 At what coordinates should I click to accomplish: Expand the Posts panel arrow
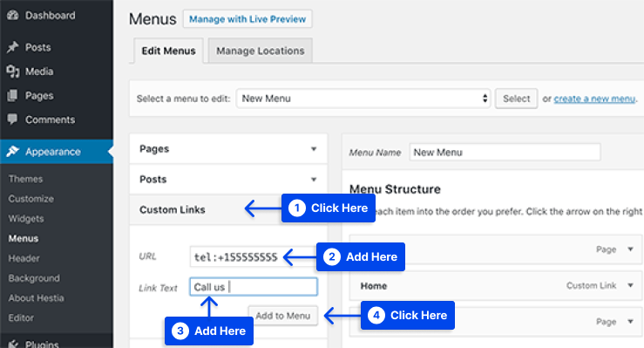[x=314, y=179]
